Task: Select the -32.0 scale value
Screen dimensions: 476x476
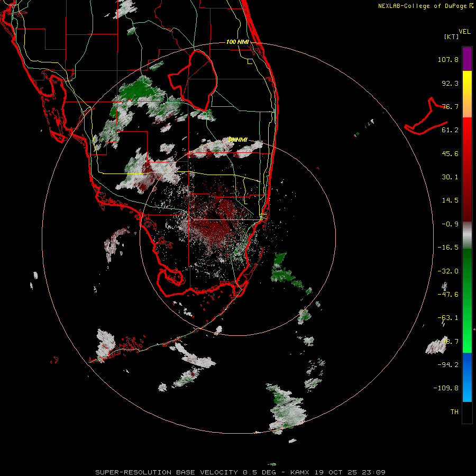Action: click(448, 271)
